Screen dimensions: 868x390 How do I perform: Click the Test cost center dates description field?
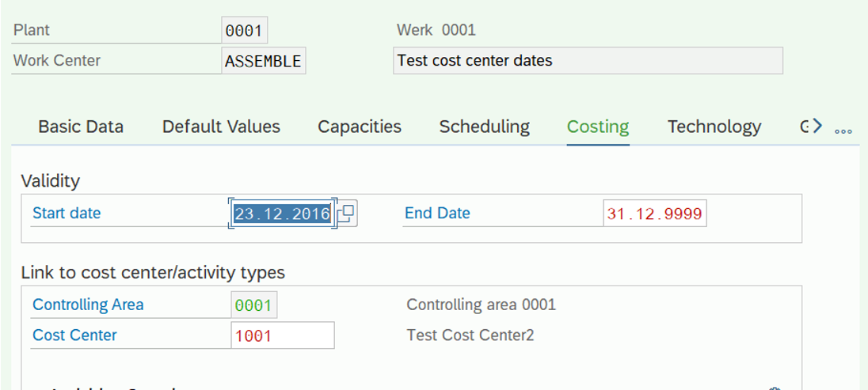click(588, 60)
